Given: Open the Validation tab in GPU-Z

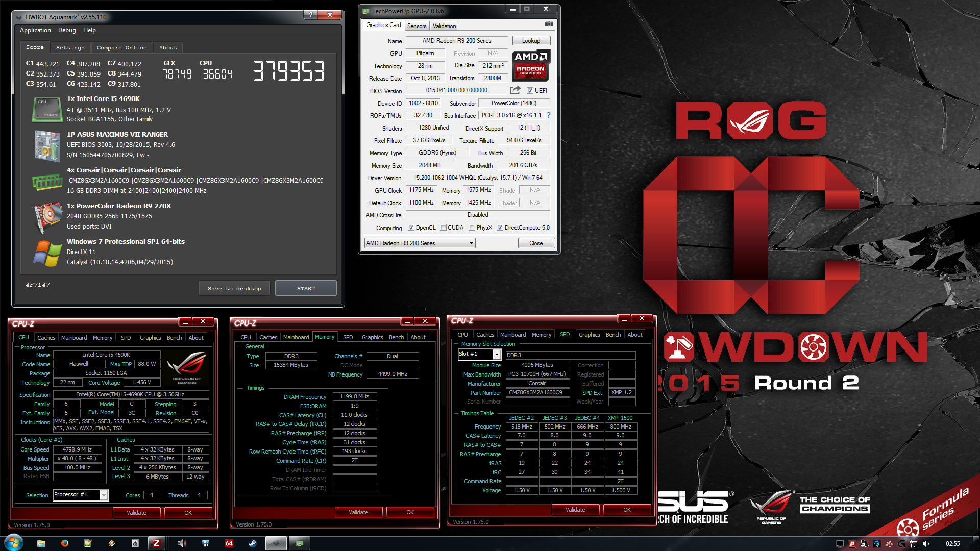Looking at the screenshot, I should coord(444,26).
